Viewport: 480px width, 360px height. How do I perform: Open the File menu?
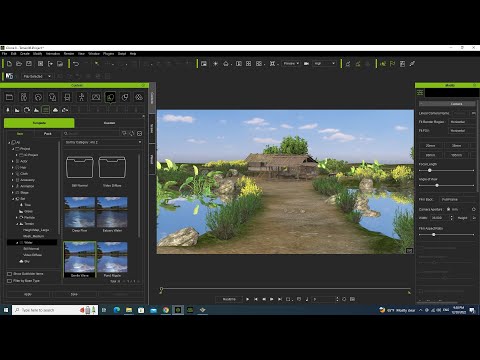(4, 54)
